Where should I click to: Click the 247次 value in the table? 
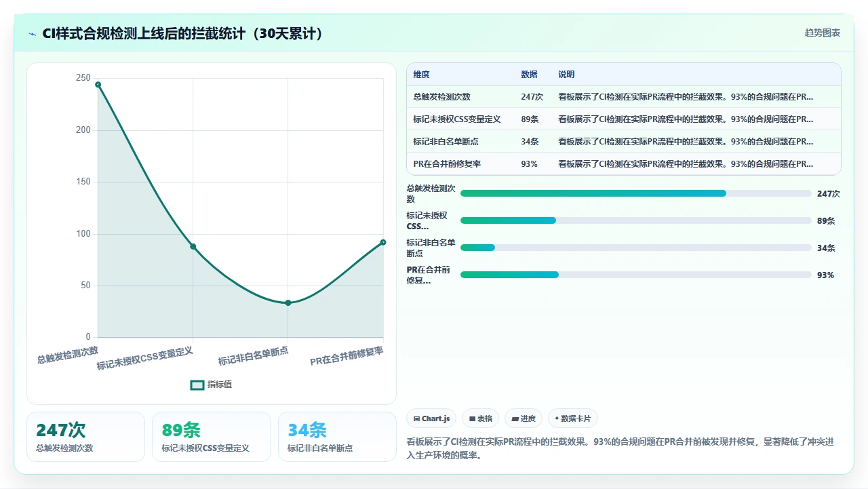pos(532,97)
